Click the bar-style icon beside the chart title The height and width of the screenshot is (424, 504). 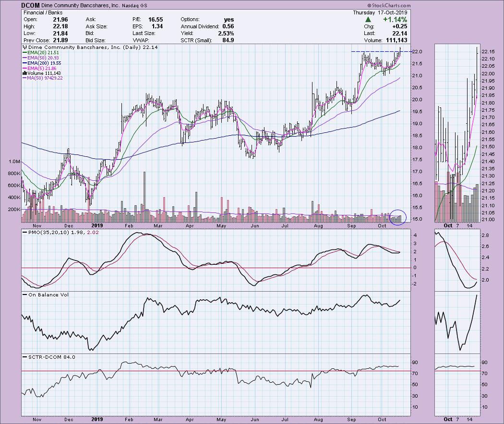[x=25, y=47]
